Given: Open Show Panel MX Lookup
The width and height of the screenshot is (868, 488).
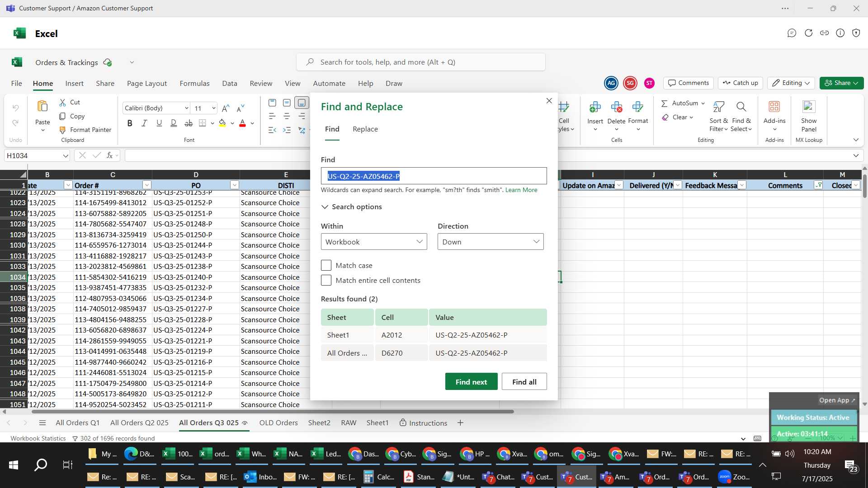Looking at the screenshot, I should [x=809, y=116].
